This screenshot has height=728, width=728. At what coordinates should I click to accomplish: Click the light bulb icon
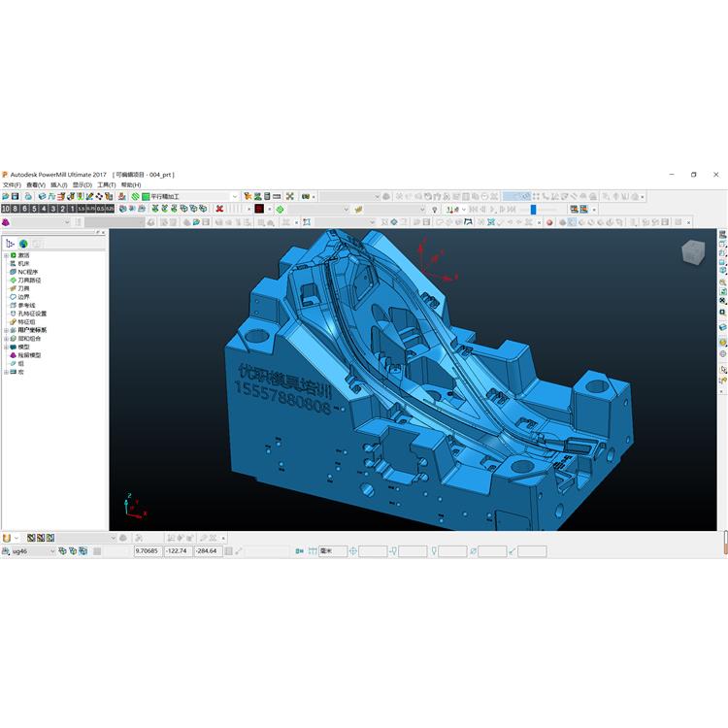pyautogui.click(x=435, y=210)
